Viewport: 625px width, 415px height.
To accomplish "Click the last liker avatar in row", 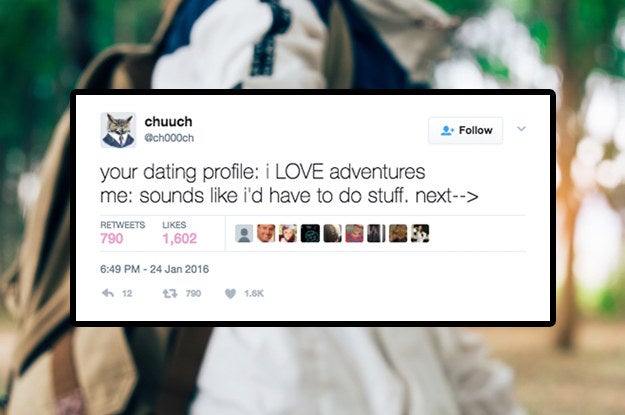I will click(420, 233).
